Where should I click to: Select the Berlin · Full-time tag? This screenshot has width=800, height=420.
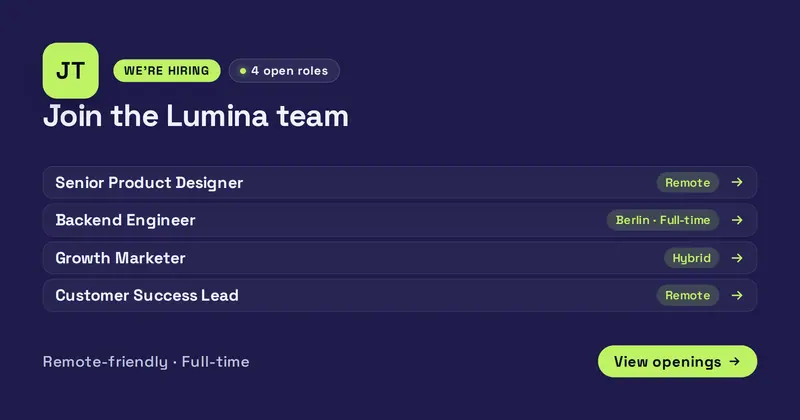tap(662, 220)
